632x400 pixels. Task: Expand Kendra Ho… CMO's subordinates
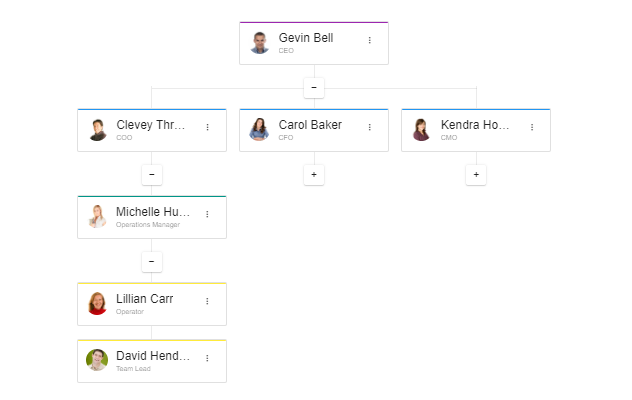476,175
